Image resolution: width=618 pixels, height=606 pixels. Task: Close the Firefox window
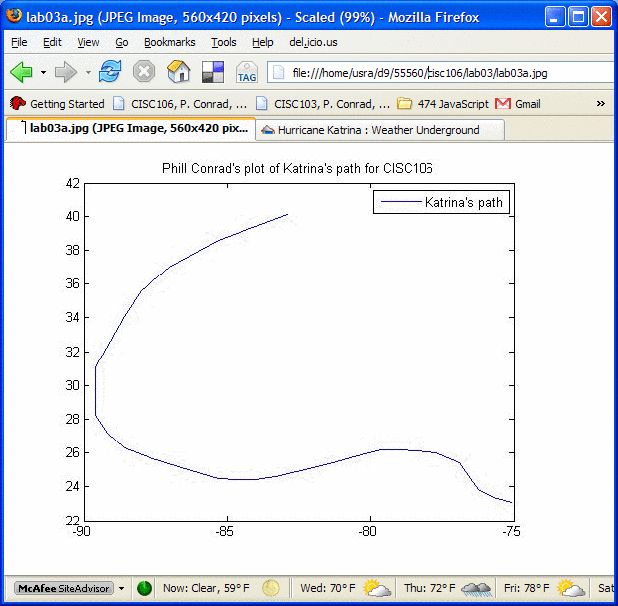click(601, 17)
